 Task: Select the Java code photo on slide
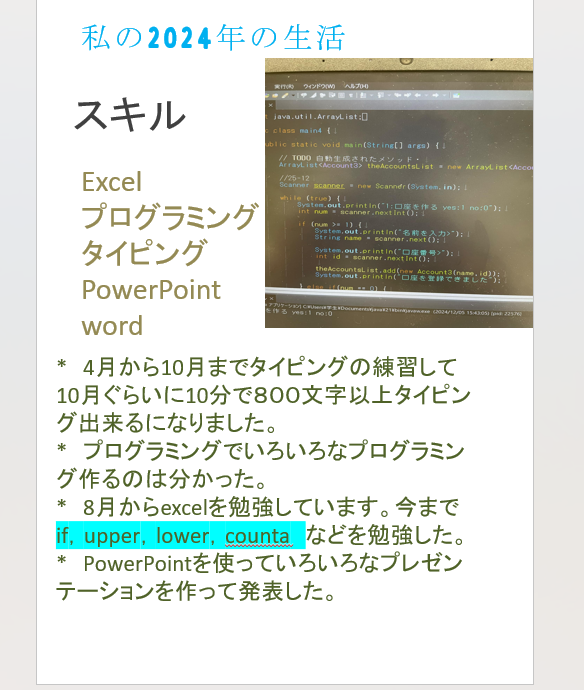(399, 193)
